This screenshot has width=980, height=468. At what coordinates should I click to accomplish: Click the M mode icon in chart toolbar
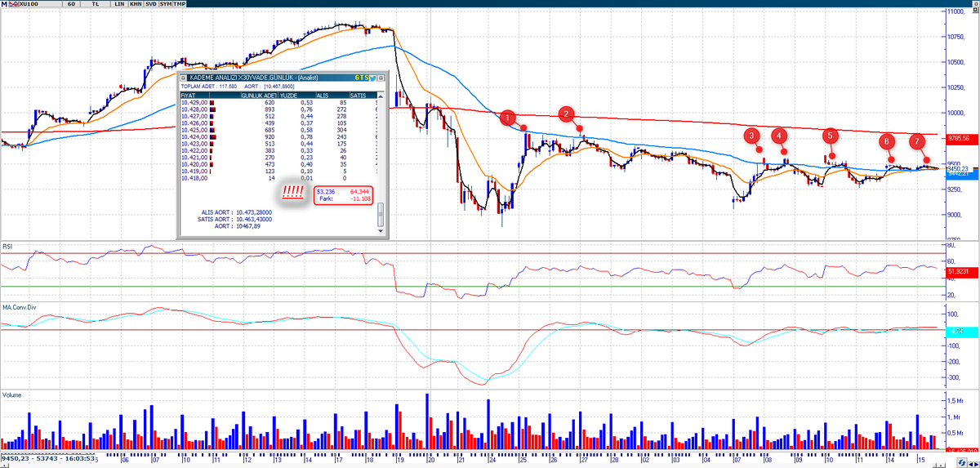4,4
